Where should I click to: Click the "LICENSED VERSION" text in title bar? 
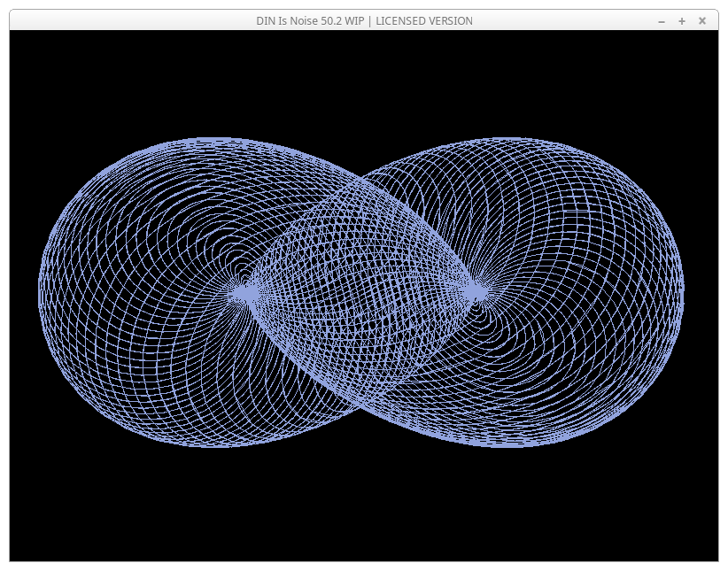(423, 21)
